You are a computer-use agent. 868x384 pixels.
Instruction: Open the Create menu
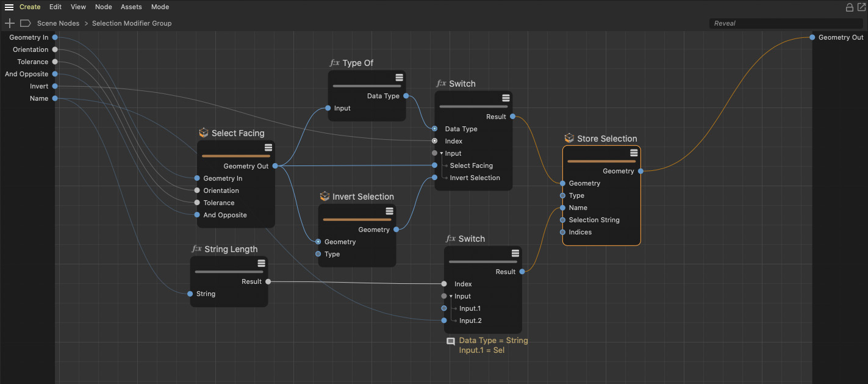pyautogui.click(x=30, y=7)
